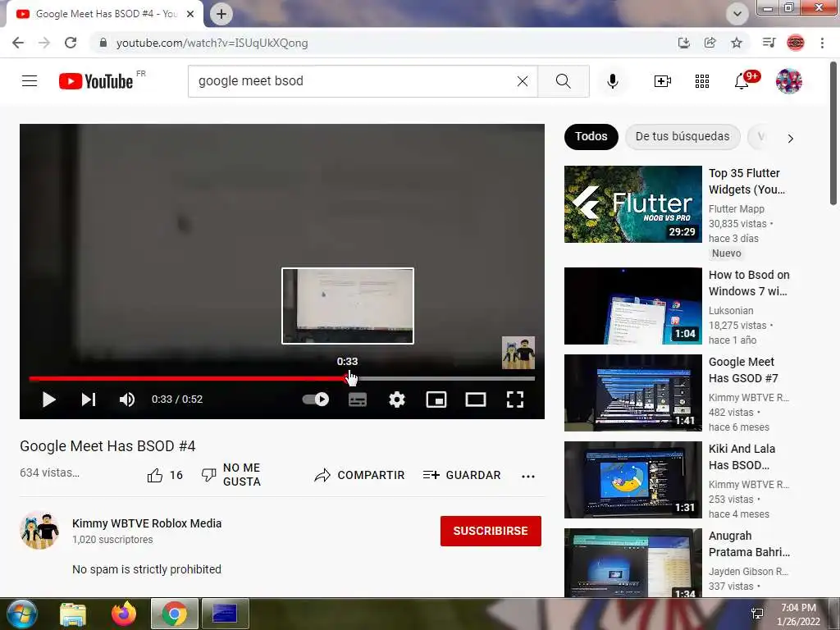The height and width of the screenshot is (630, 840).
Task: Switch to miniplayer mode
Action: pyautogui.click(x=436, y=399)
